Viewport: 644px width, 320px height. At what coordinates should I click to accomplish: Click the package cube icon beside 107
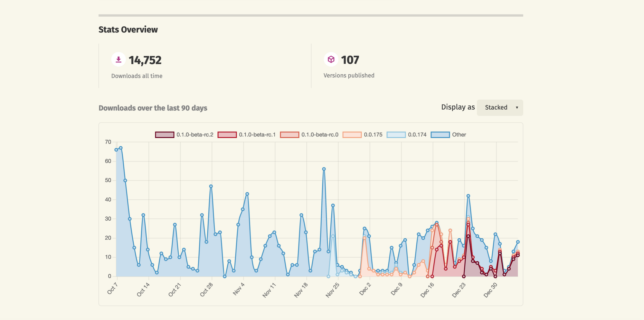[x=331, y=59]
